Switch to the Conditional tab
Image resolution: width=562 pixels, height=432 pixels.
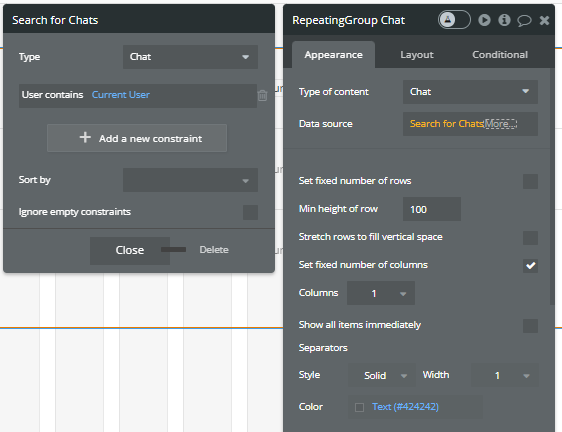coord(500,55)
